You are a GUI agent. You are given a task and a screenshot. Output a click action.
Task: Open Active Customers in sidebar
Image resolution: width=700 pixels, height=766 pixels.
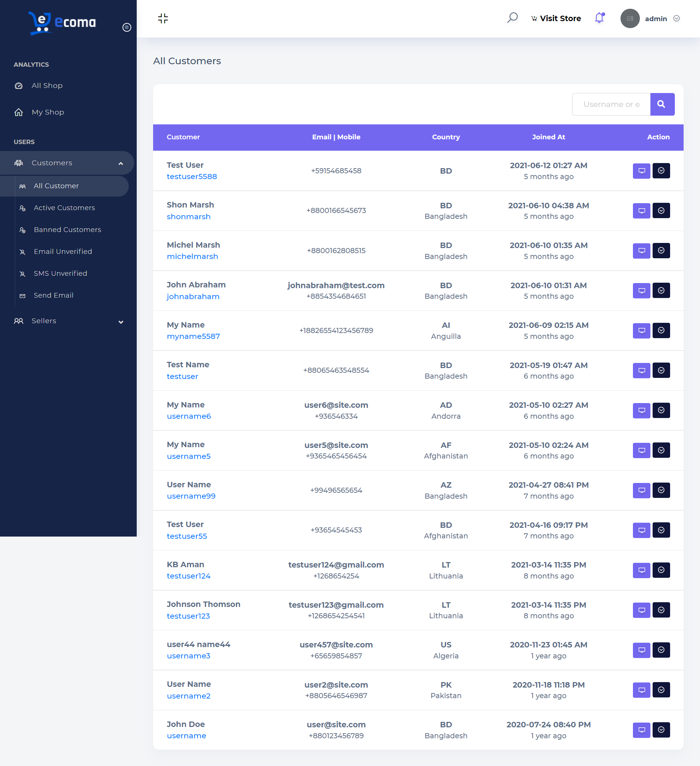pyautogui.click(x=64, y=208)
